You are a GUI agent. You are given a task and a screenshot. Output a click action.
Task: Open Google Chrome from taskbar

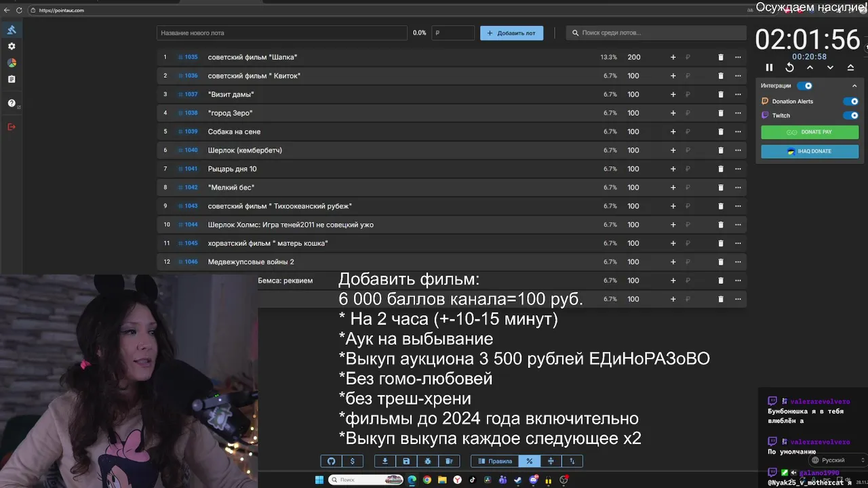tap(427, 480)
